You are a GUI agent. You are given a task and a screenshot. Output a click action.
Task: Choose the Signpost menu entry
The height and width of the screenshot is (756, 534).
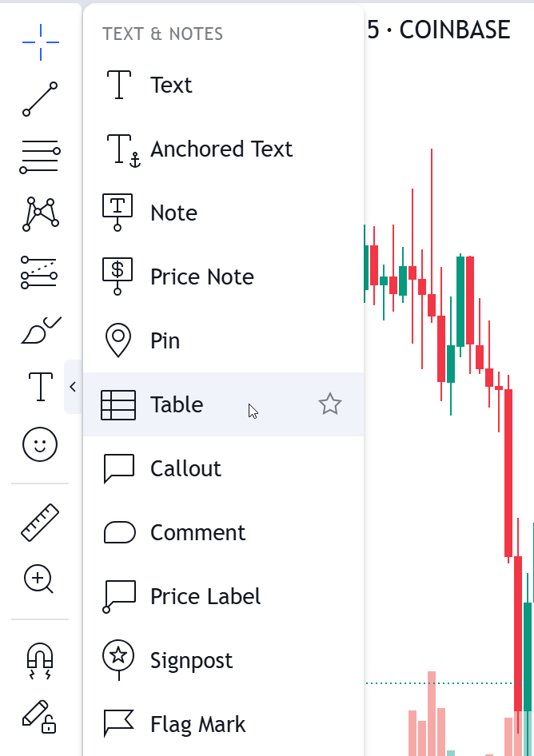(191, 661)
